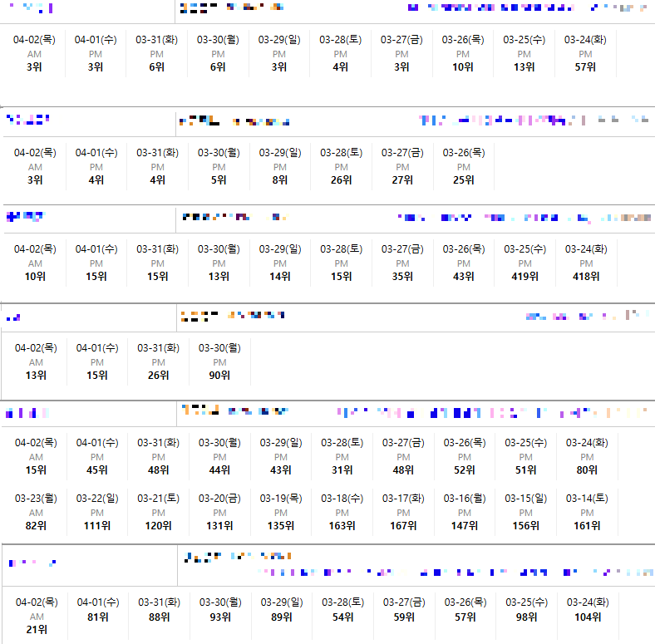Click the 90위 rank value
Image resolution: width=655 pixels, height=644 pixels.
click(219, 376)
